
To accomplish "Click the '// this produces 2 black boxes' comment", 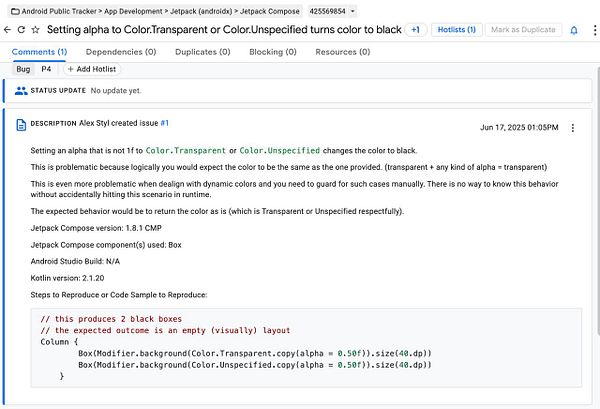I will [x=111, y=319].
